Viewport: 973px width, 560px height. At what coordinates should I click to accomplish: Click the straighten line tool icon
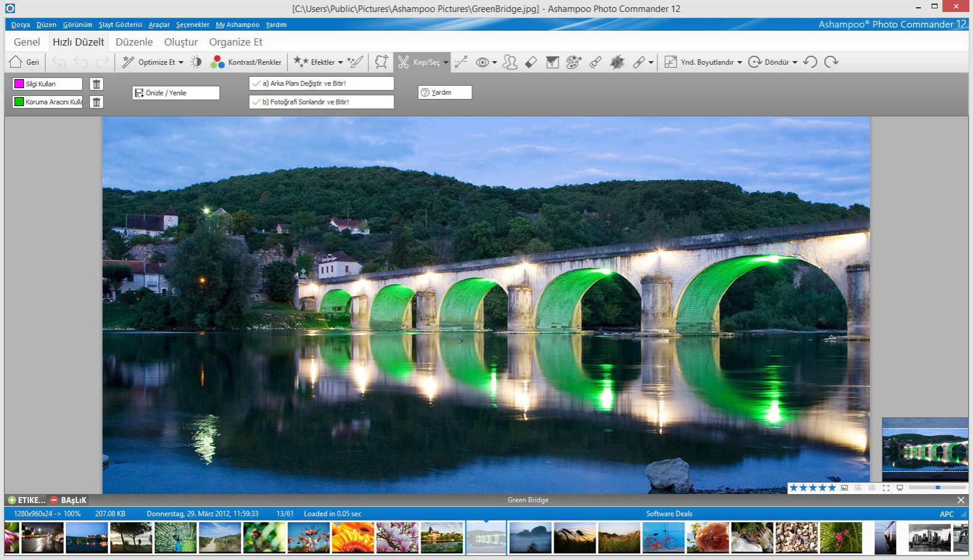pos(461,62)
